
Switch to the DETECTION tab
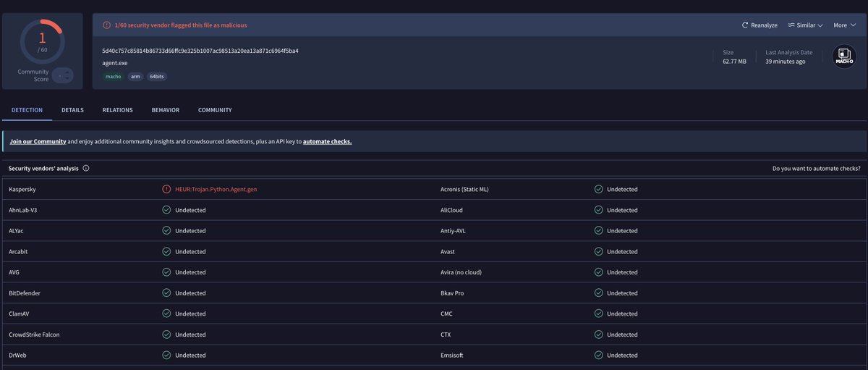[x=27, y=110]
